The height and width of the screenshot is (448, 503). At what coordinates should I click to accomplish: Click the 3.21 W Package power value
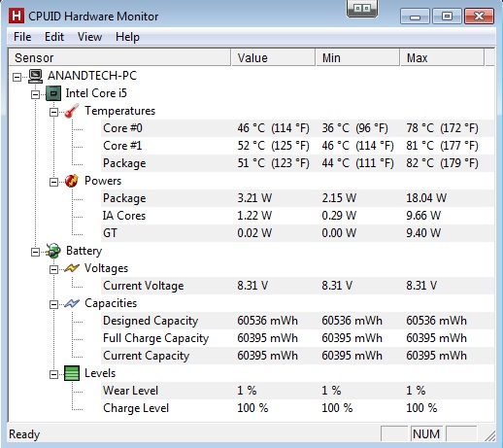pos(254,198)
